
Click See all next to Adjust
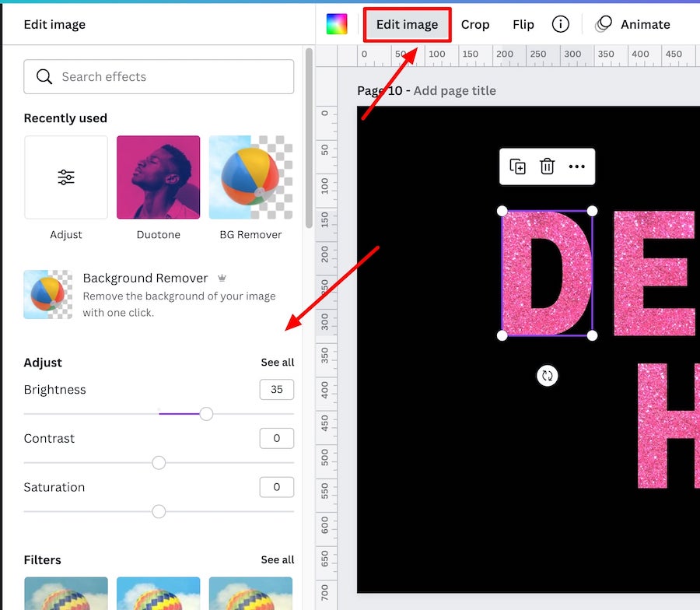[x=277, y=362]
